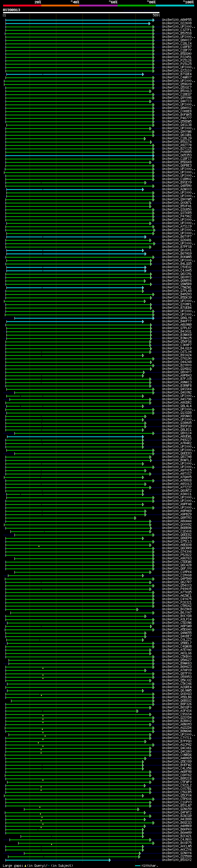Image resolution: width=197 pixels, height=868 pixels.
Task: Open hit UniRef100_B6TYP7
Action: coord(177,236)
